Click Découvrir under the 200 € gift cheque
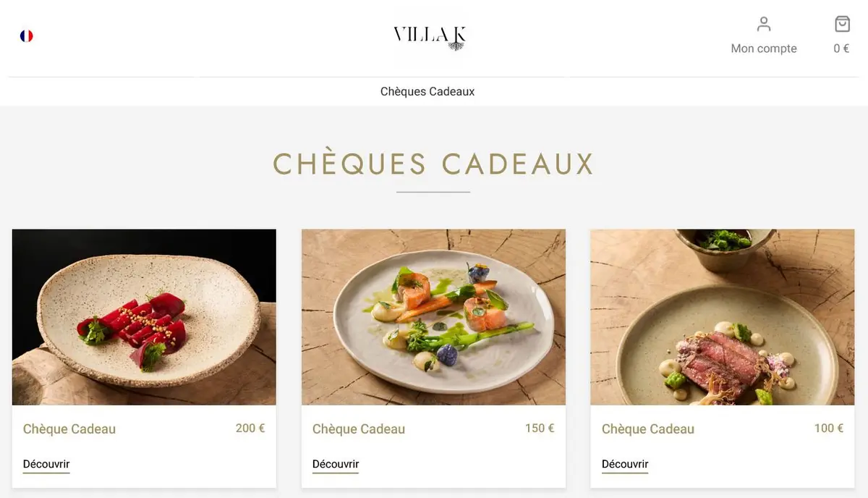The height and width of the screenshot is (498, 868). (46, 464)
